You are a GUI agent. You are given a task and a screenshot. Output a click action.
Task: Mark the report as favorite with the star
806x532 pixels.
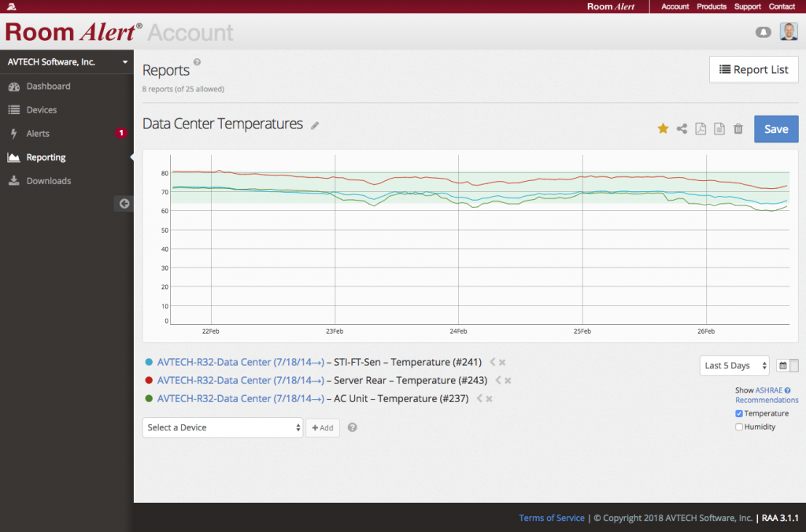point(662,127)
